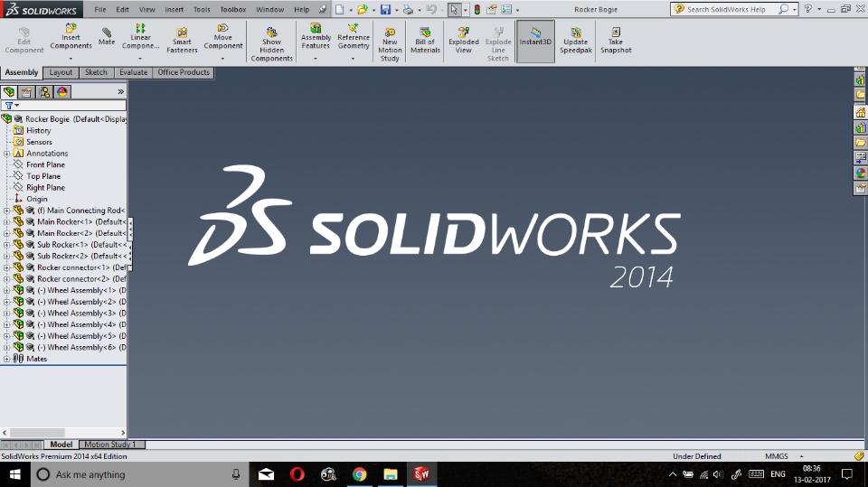Expand Wheel Assembly<3> node
Screen dimensions: 868x487
tap(6, 314)
